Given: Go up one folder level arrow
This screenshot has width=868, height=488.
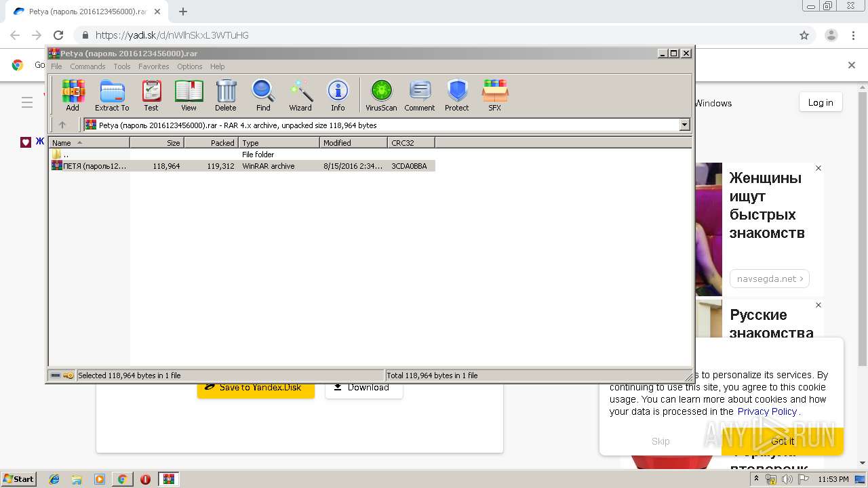Looking at the screenshot, I should [x=62, y=125].
